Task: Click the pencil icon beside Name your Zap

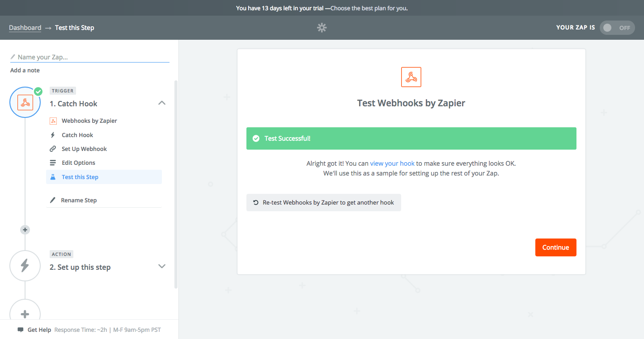Action: (13, 57)
